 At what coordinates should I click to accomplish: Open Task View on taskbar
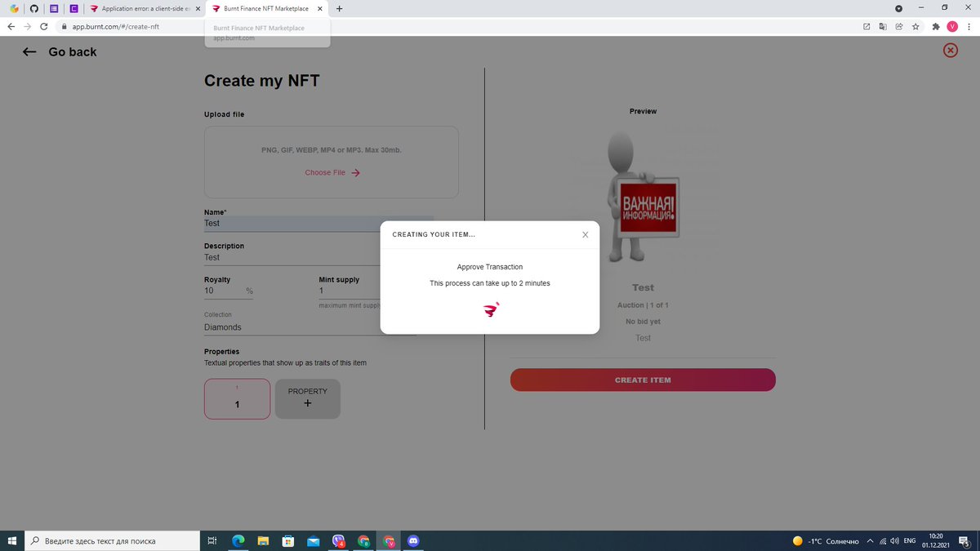pyautogui.click(x=212, y=540)
